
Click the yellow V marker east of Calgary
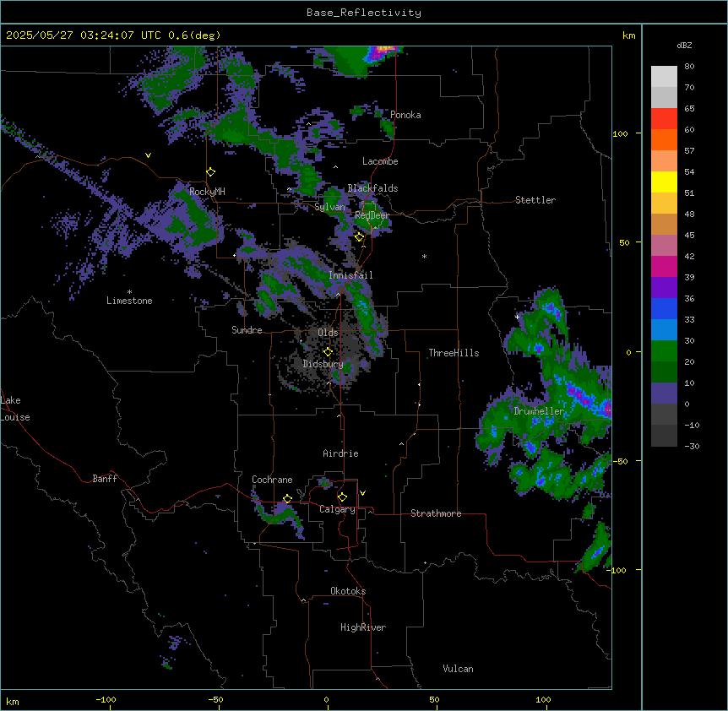pos(362,493)
